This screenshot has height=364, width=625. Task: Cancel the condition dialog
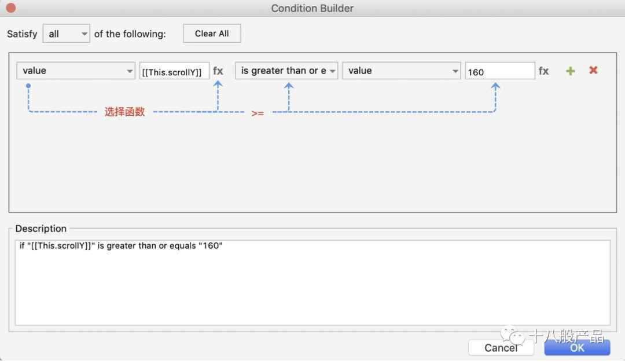tap(501, 348)
